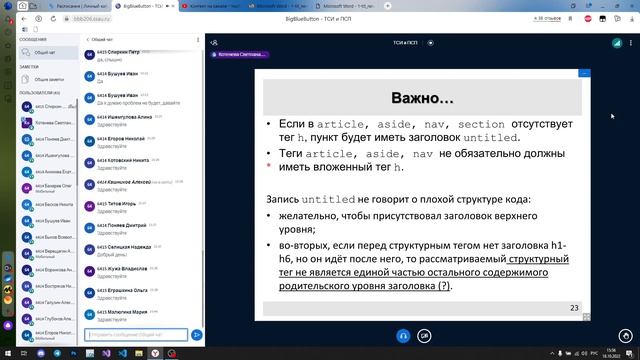Reload the page with refresh icon
Screen dimensions: 640x360
click(53, 19)
